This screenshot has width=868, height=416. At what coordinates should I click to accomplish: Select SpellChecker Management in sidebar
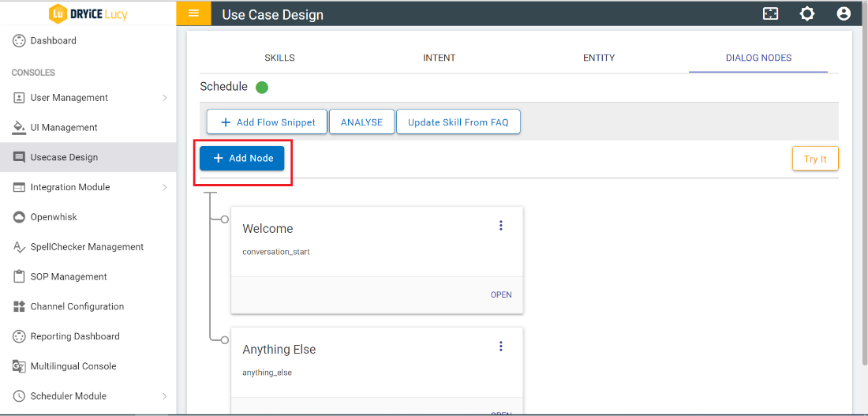click(x=87, y=247)
